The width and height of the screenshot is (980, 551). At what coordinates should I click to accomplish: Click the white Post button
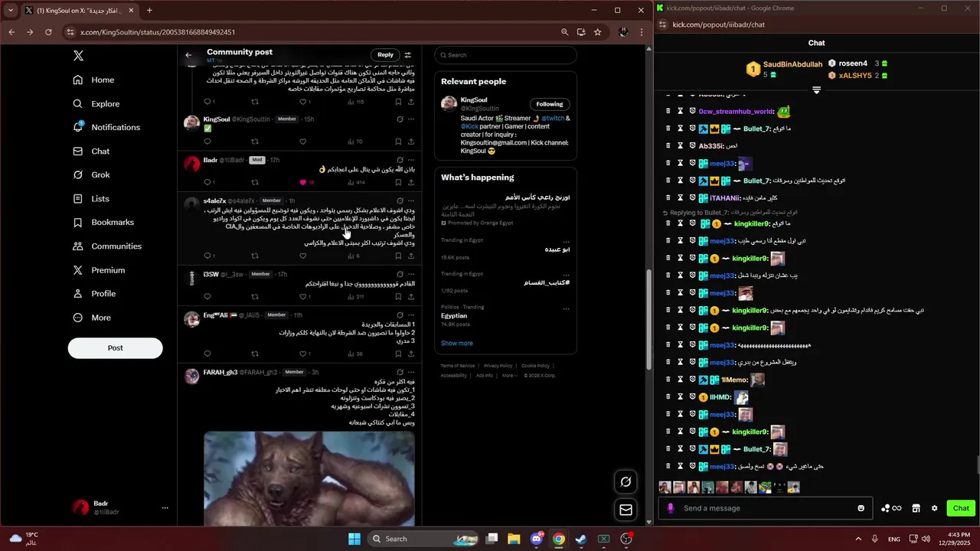115,347
